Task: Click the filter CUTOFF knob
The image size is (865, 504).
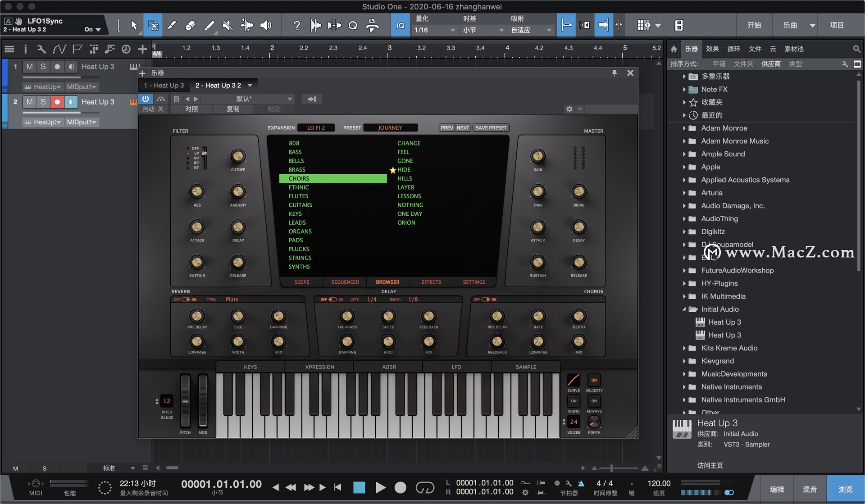Action: [x=238, y=156]
